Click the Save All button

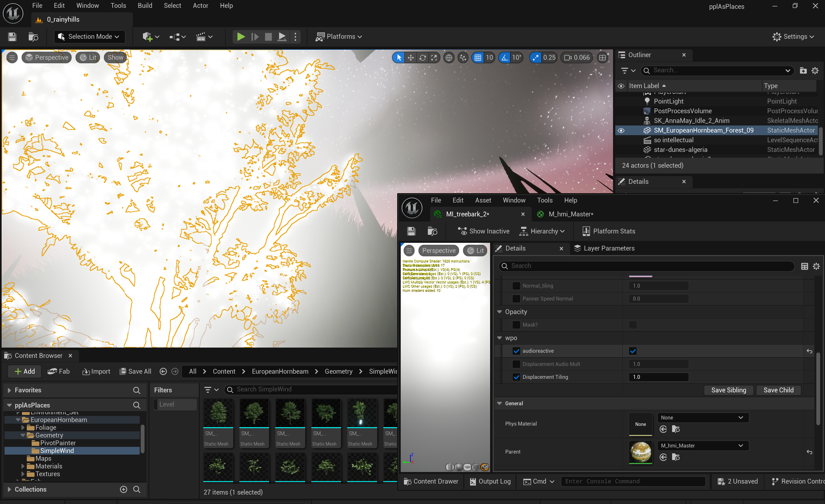pyautogui.click(x=135, y=371)
